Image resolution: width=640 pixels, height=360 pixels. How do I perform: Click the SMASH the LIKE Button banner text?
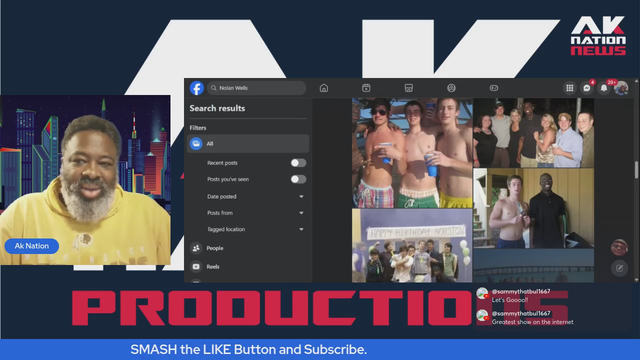pos(249,350)
